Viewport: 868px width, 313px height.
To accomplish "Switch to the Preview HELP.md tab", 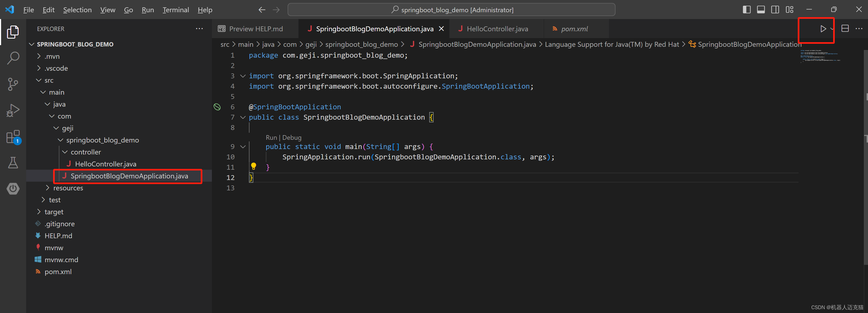I will pos(255,29).
